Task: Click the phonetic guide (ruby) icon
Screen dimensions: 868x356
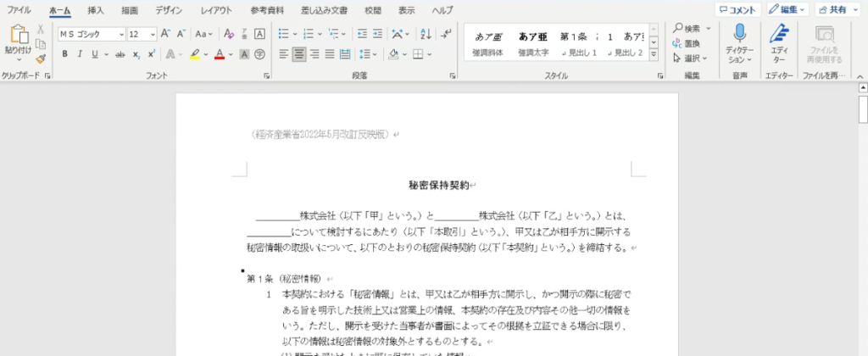Action: point(244,34)
